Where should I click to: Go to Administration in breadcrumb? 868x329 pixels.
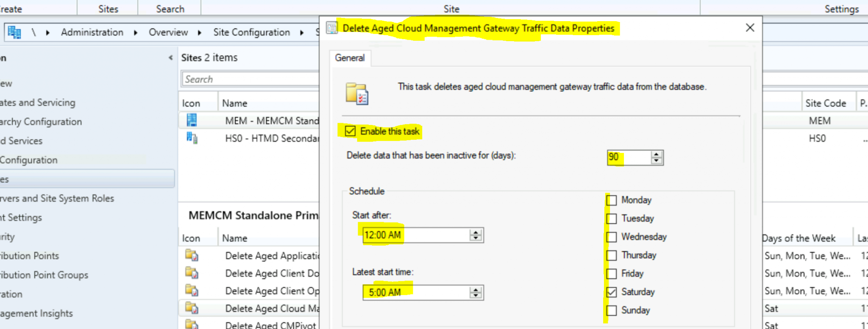click(92, 33)
